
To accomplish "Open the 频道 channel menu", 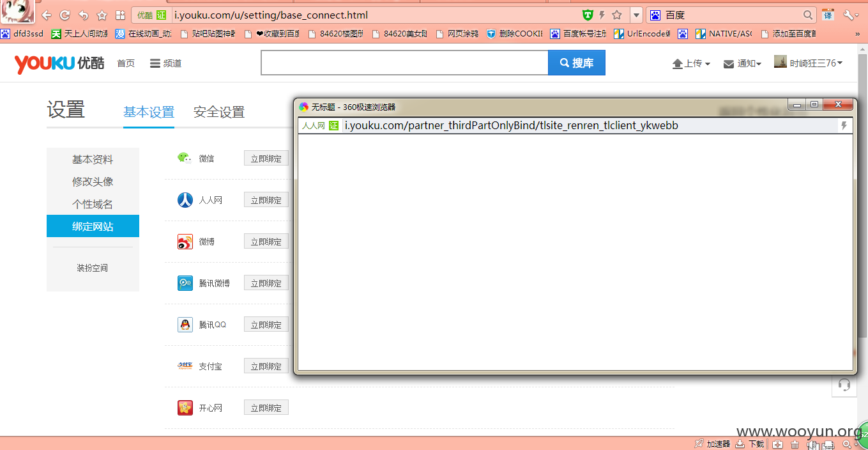I will [165, 63].
